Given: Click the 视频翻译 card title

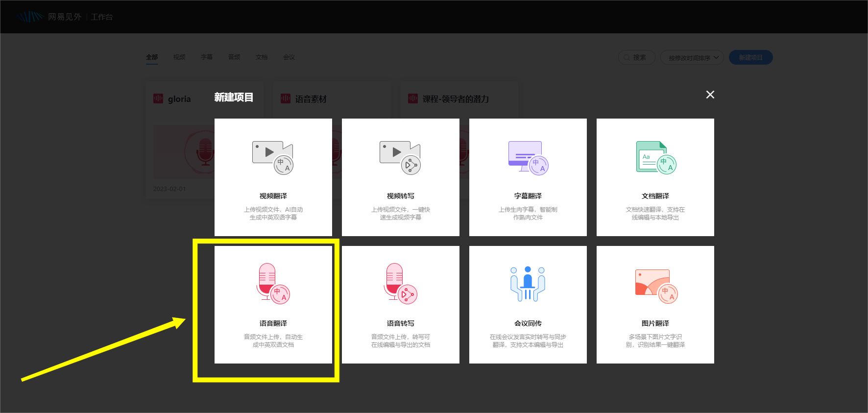Looking at the screenshot, I should (273, 196).
